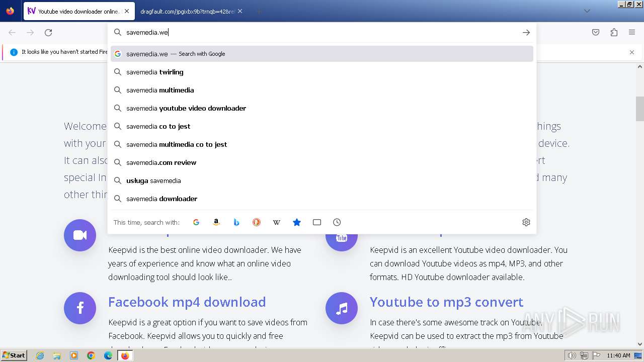The width and height of the screenshot is (644, 362).
Task: Launch Edge from taskbar
Action: 108,355
